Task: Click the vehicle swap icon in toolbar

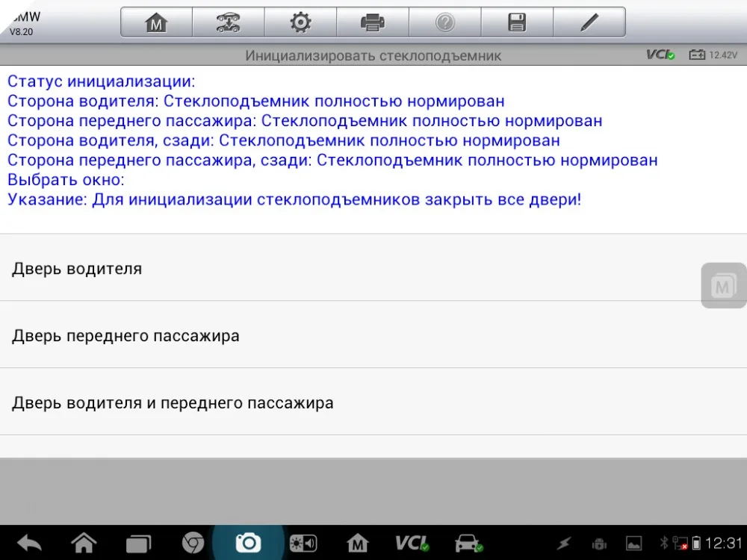Action: pyautogui.click(x=228, y=22)
